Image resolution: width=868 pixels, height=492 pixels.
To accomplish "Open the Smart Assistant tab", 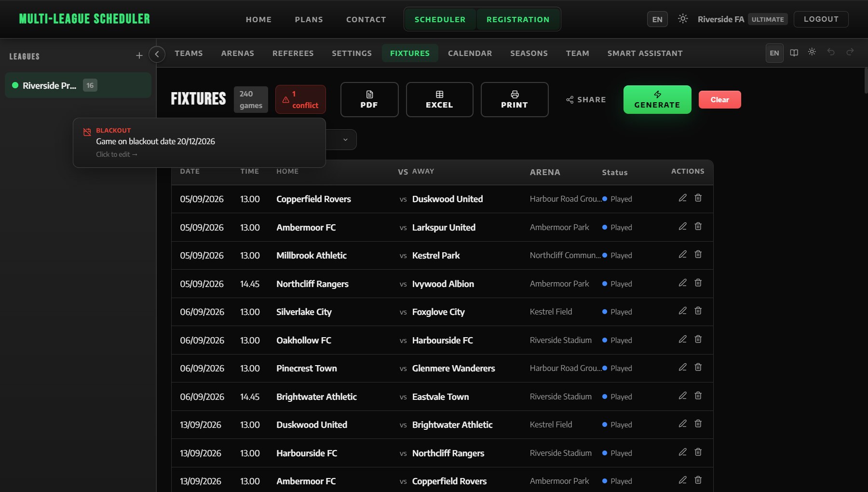I will (645, 53).
